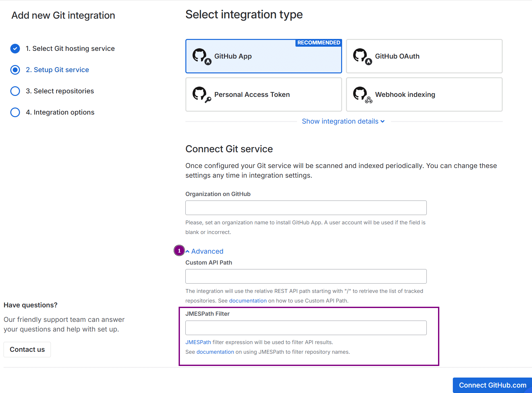The image size is (532, 393).
Task: Open the Custom API Path documentation link
Action: coord(247,301)
